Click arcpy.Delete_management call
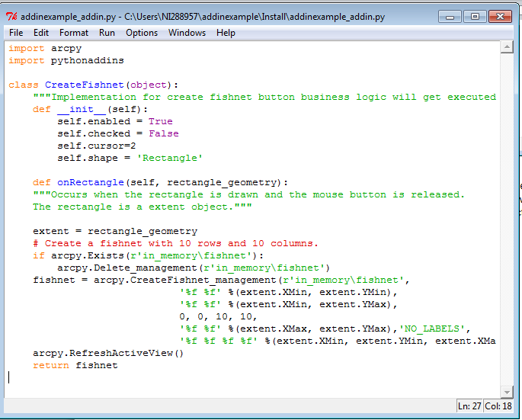Screen dimensions: 522x420 (x=194, y=268)
